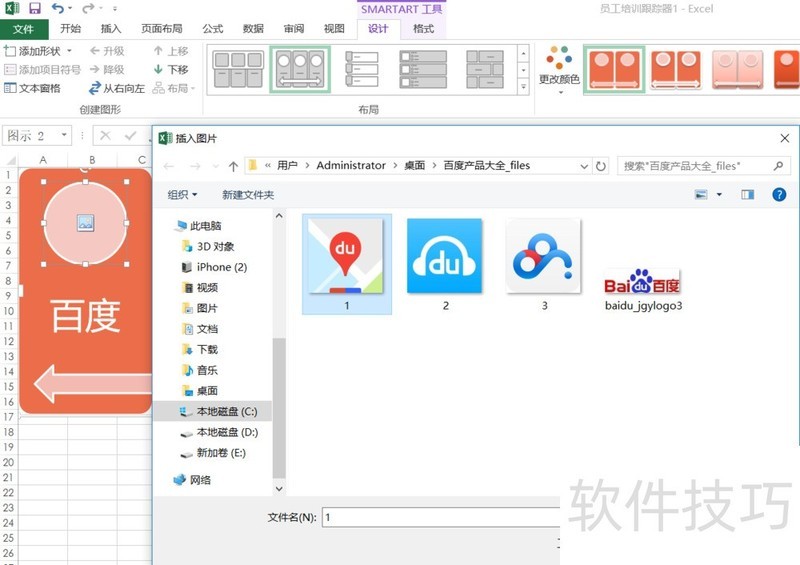Expand the layout gallery more button
The image size is (800, 565).
pyautogui.click(x=523, y=87)
